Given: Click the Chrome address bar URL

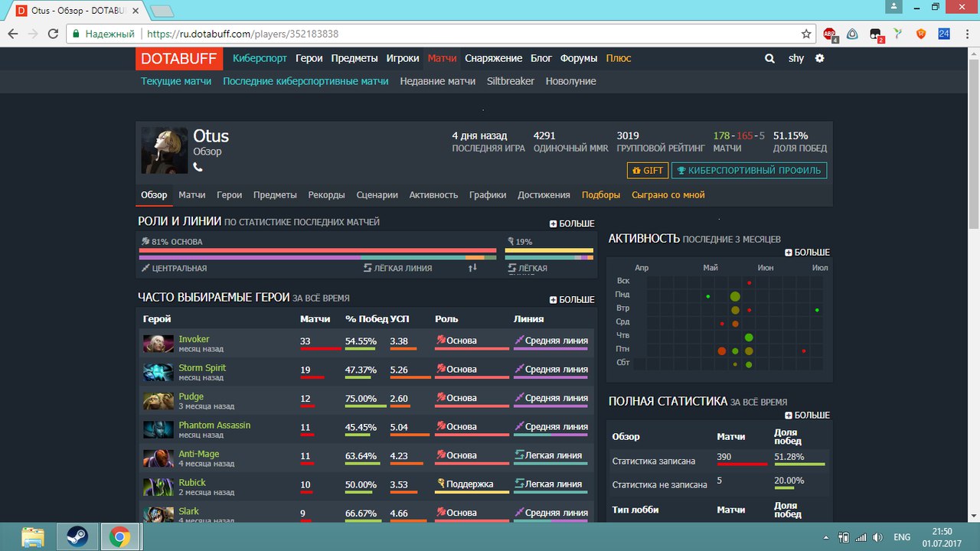Looking at the screenshot, I should (243, 34).
